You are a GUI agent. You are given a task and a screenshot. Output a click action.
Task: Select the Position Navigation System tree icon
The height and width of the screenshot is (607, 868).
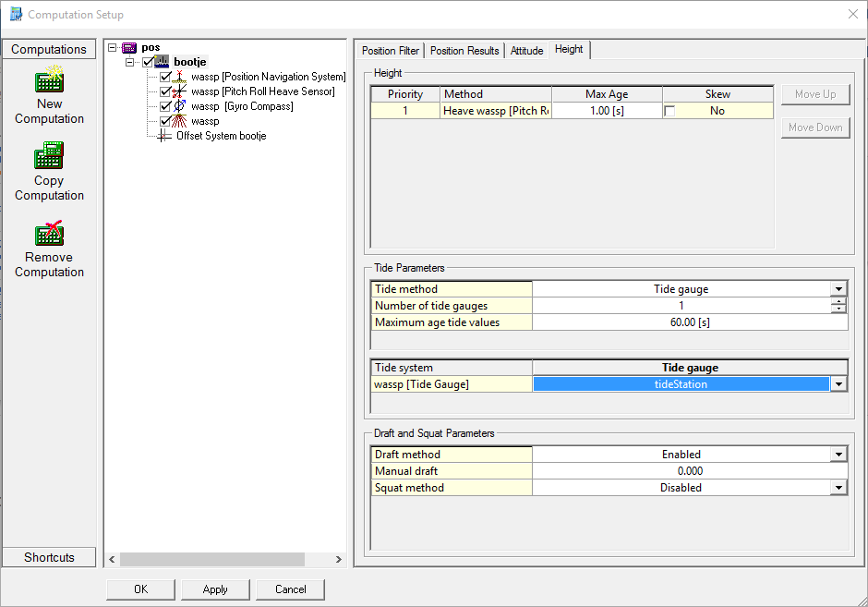[181, 77]
